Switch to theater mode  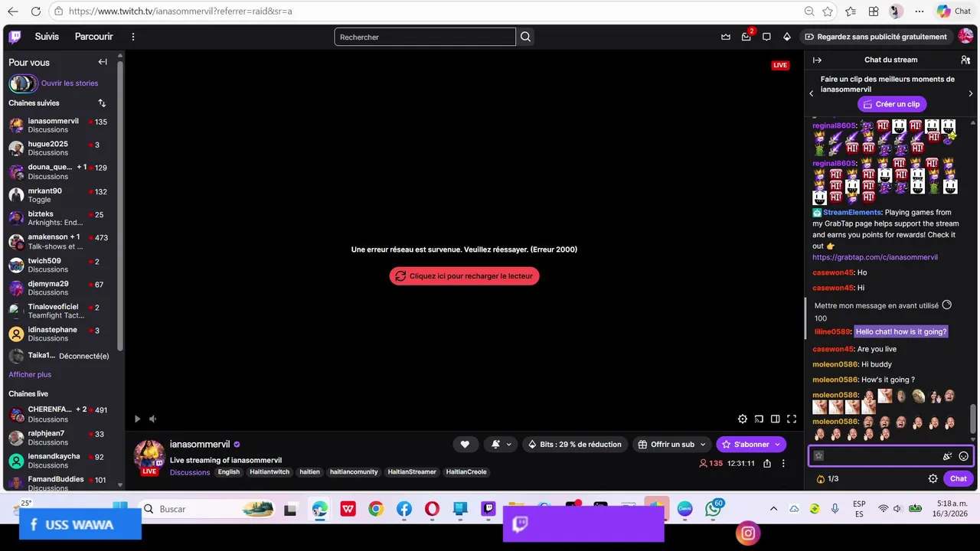[776, 419]
